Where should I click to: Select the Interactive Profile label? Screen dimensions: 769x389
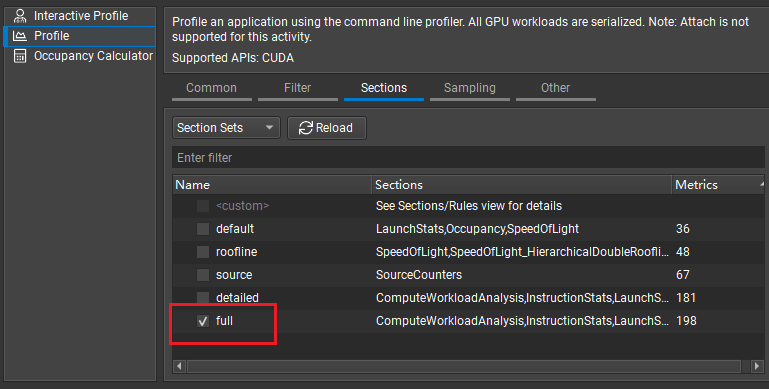81,16
